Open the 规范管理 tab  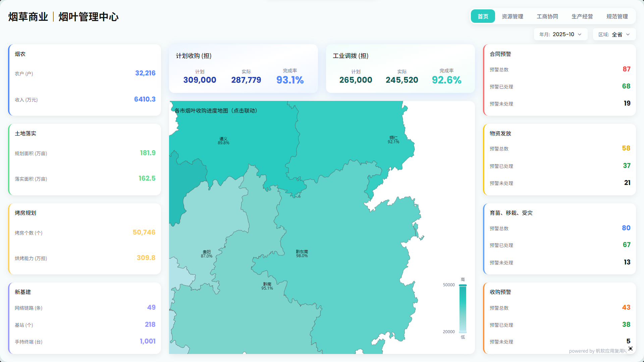[617, 16]
